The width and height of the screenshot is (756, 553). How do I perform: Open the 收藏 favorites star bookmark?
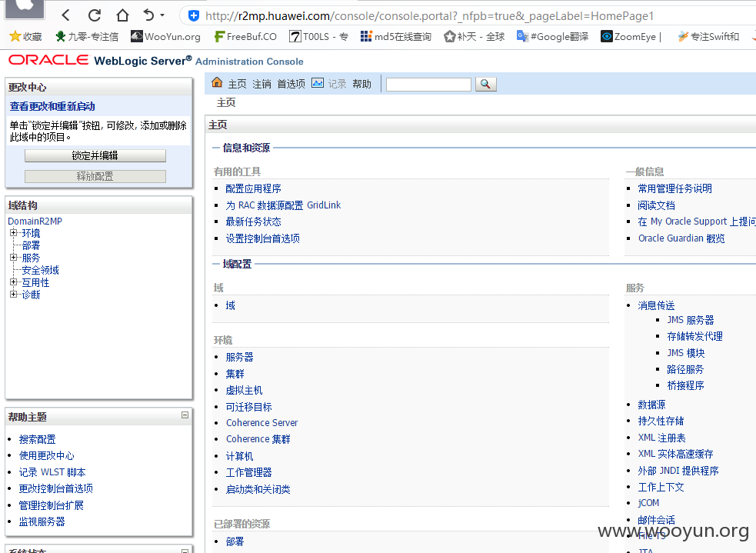(25, 37)
